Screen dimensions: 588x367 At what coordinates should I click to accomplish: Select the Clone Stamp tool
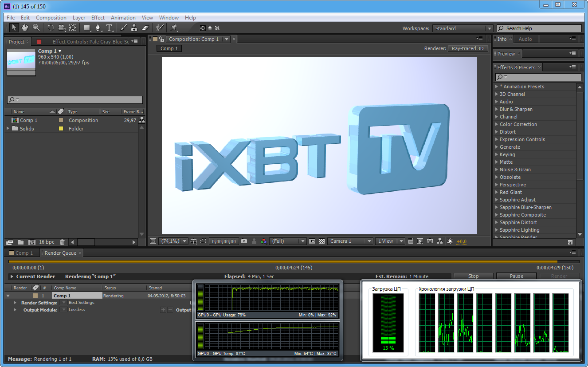tap(134, 28)
